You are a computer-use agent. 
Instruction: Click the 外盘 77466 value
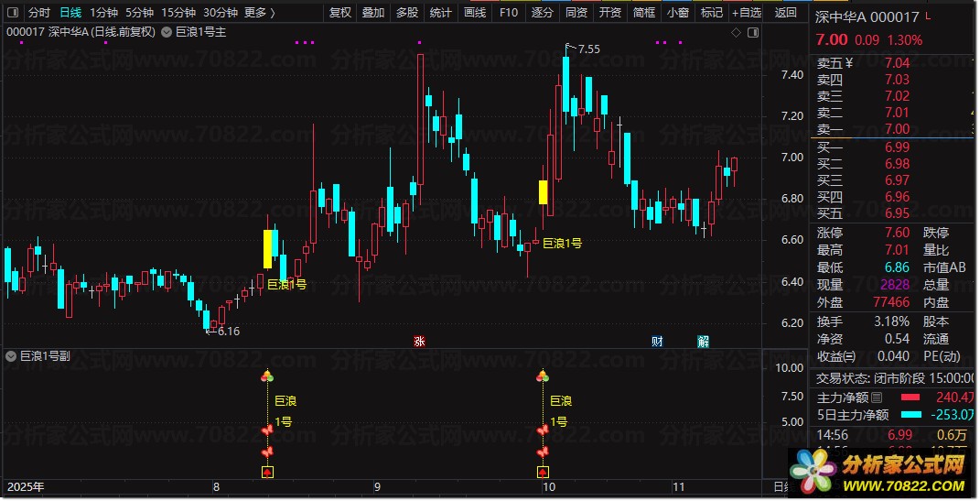click(891, 302)
